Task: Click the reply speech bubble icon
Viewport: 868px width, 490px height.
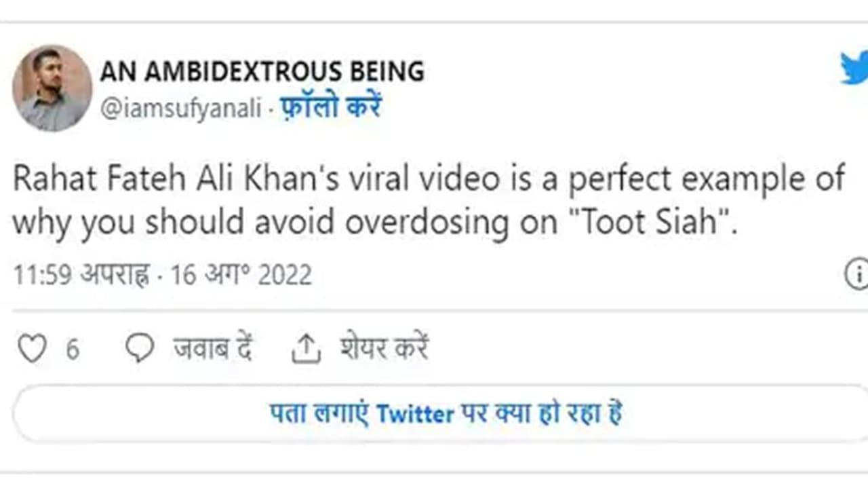Action: click(140, 349)
